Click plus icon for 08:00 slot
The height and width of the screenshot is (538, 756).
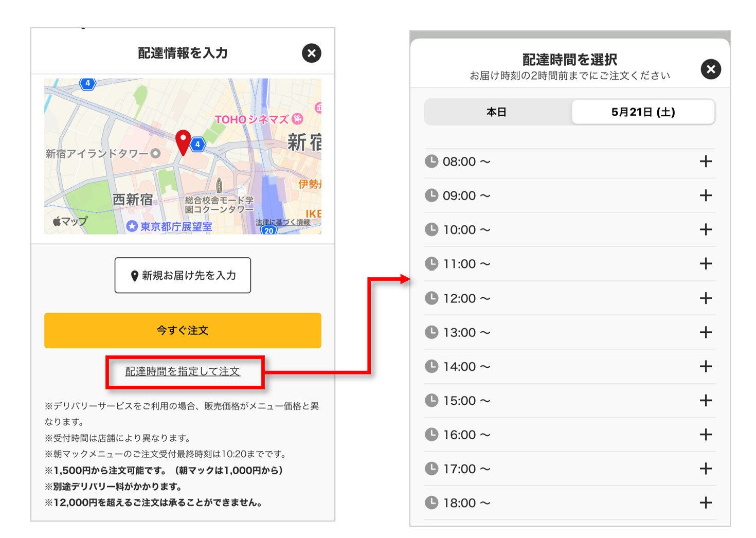(x=706, y=162)
